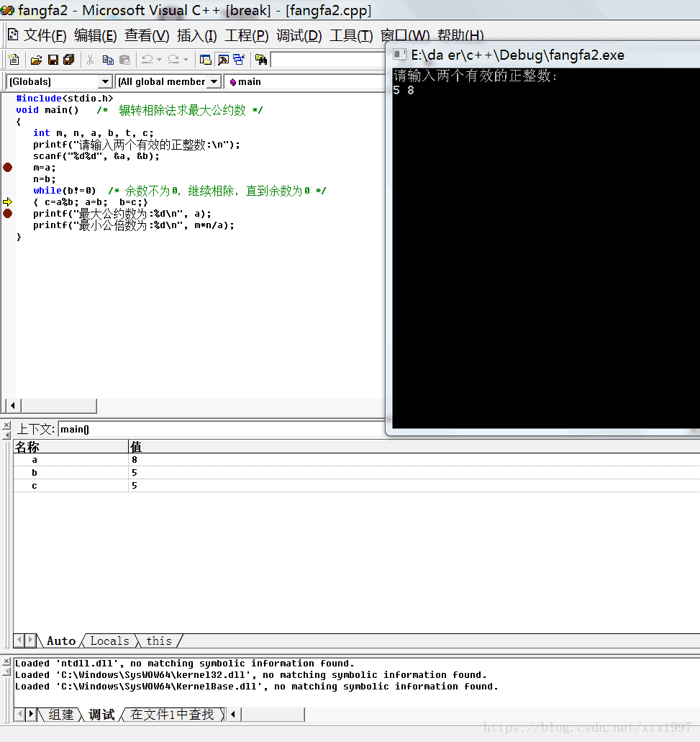
Task: Switch to the Auto variables tab
Action: [x=61, y=641]
